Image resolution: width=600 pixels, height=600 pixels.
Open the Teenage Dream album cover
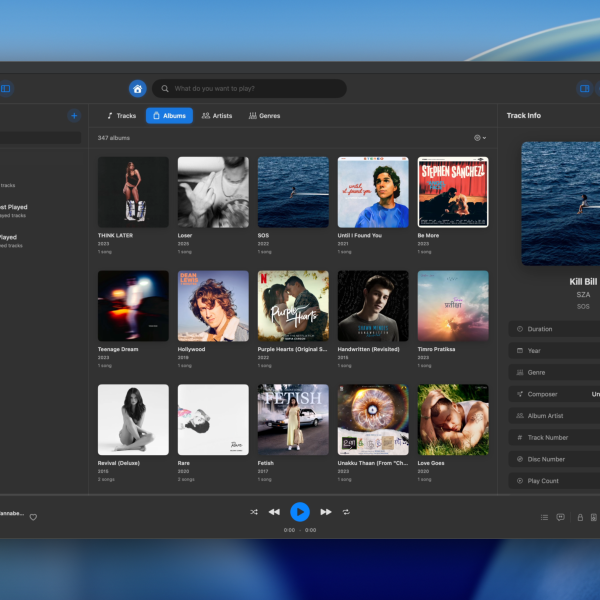coord(133,306)
